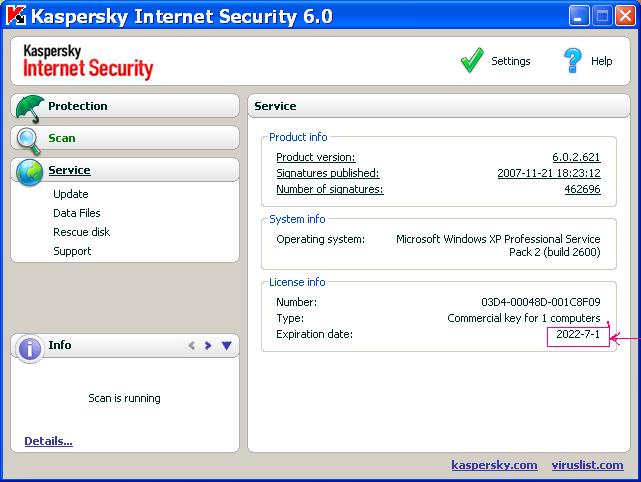The width and height of the screenshot is (641, 482).
Task: Open the Scan section
Action: click(62, 138)
